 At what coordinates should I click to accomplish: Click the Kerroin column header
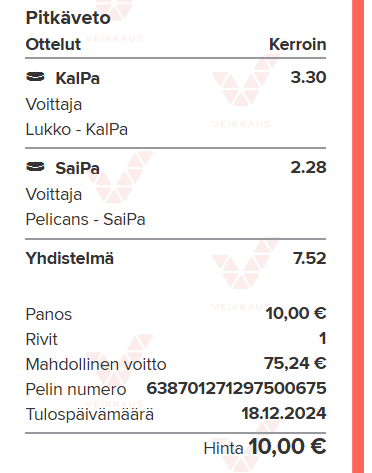(297, 44)
